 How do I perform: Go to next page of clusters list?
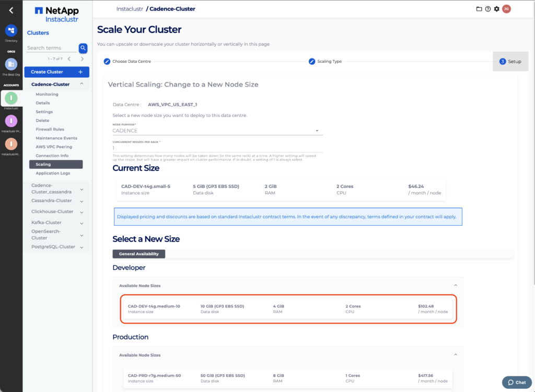pyautogui.click(x=82, y=59)
